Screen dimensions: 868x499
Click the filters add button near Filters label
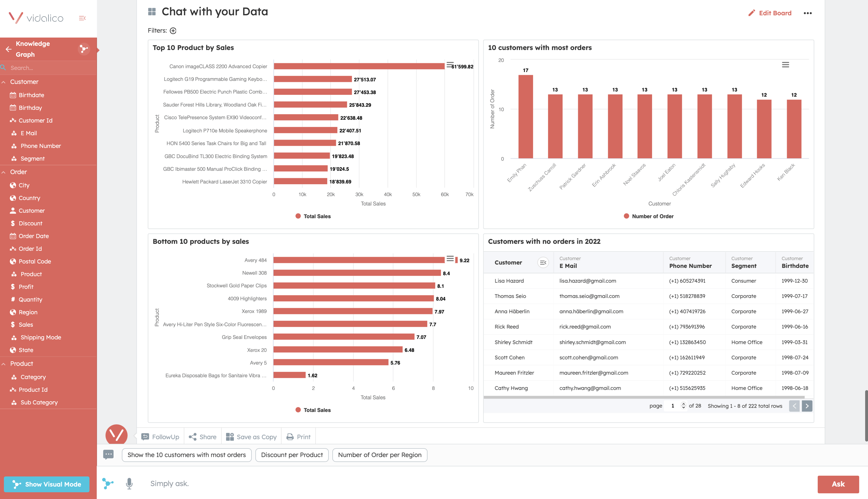(x=173, y=30)
